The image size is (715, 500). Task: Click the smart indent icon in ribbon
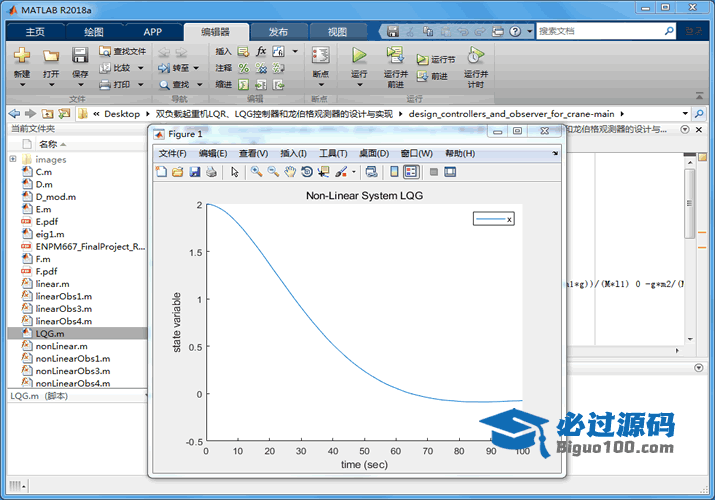(244, 84)
